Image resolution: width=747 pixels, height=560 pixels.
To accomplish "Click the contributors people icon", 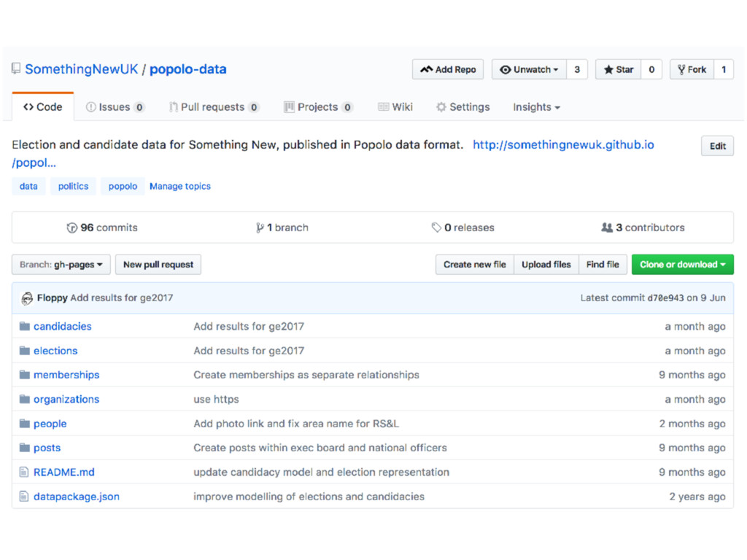I will 607,227.
